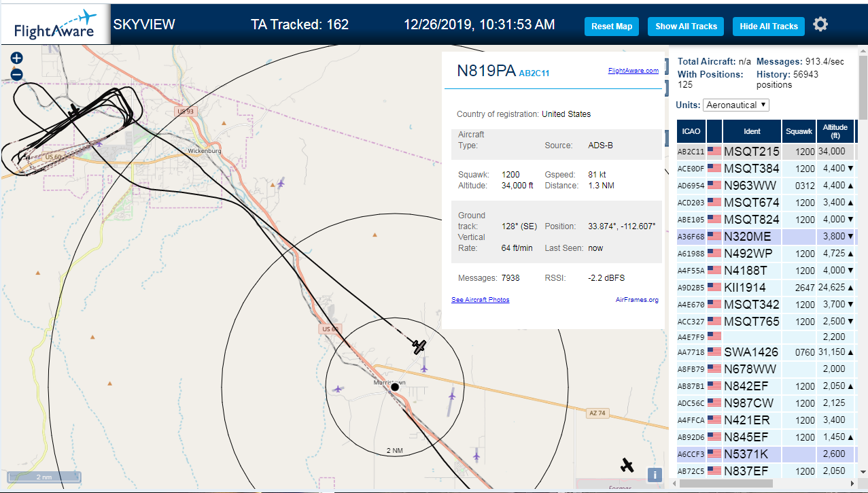Select the MSQT674 aircraft row

coord(766,202)
